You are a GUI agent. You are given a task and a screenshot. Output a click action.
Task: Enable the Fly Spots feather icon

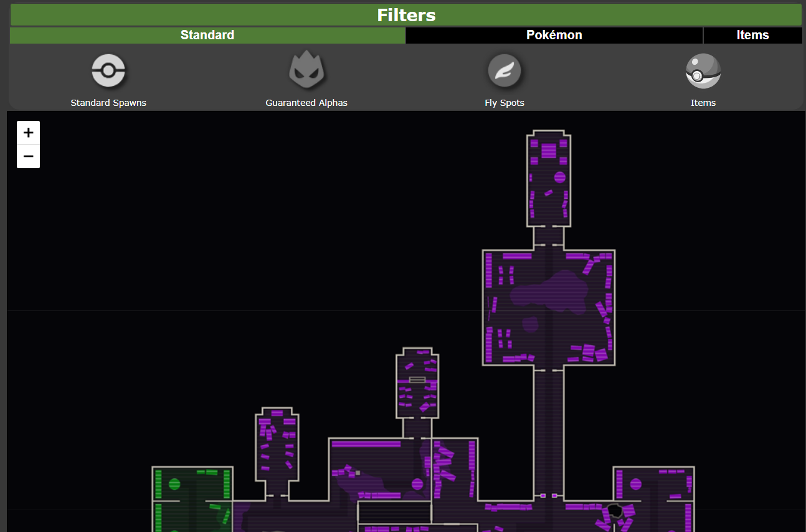504,70
